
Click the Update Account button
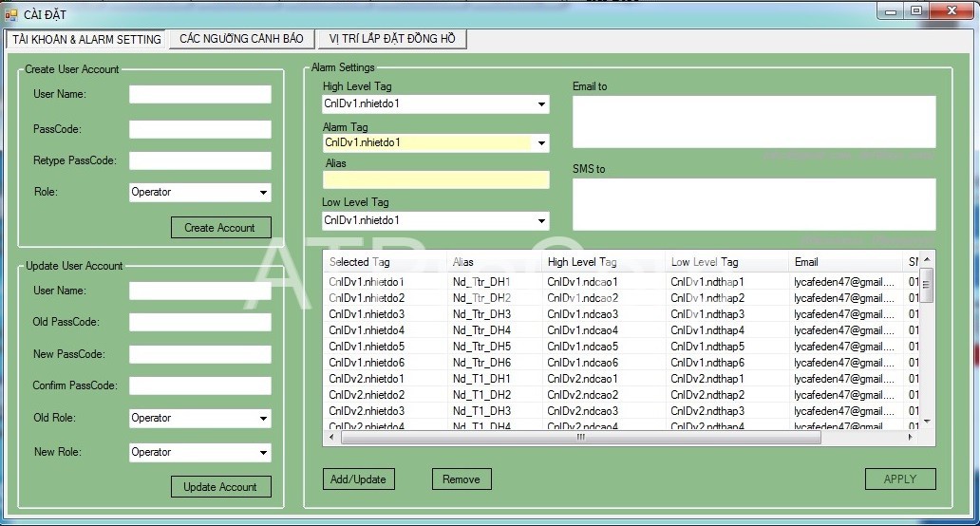click(220, 487)
